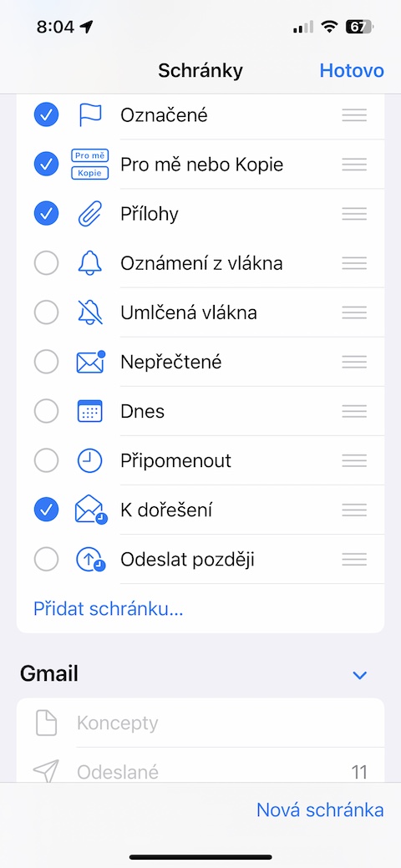Tap the Odeslat později upload clock icon
Viewport: 401px width, 868px height.
tap(90, 560)
